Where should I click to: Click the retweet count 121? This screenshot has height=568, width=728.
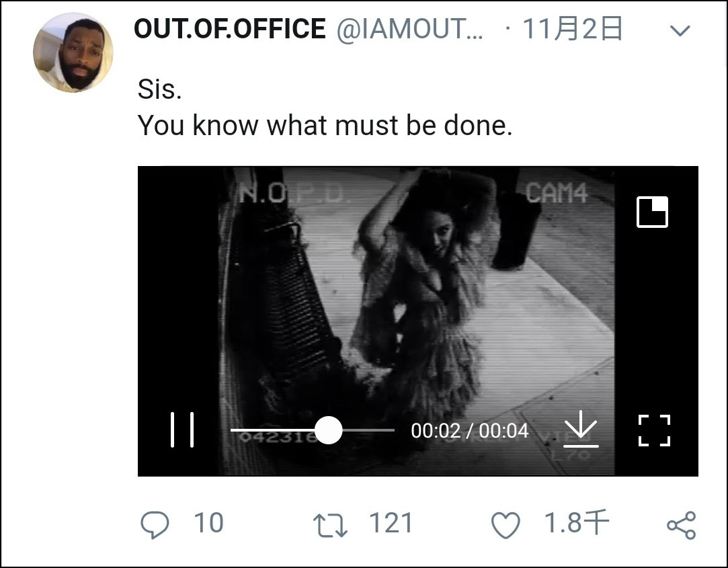point(391,524)
